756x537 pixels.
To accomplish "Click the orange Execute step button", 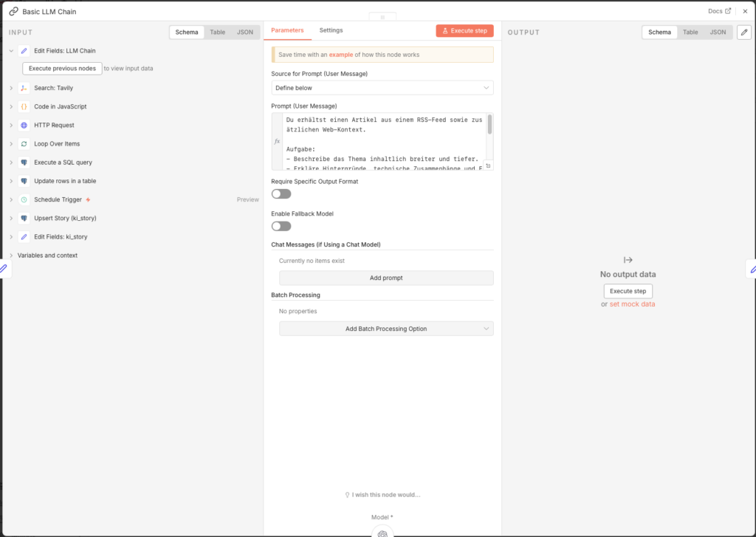I will 464,31.
